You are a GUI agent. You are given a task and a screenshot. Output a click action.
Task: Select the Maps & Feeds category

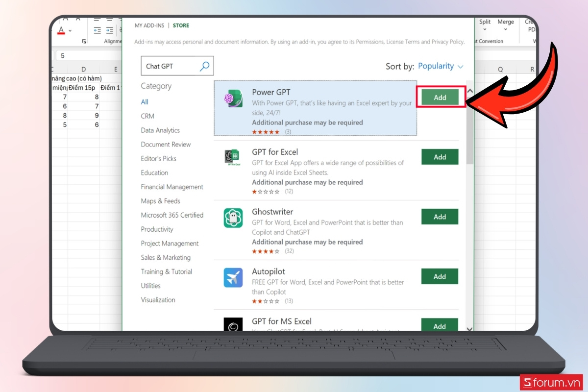pos(160,201)
